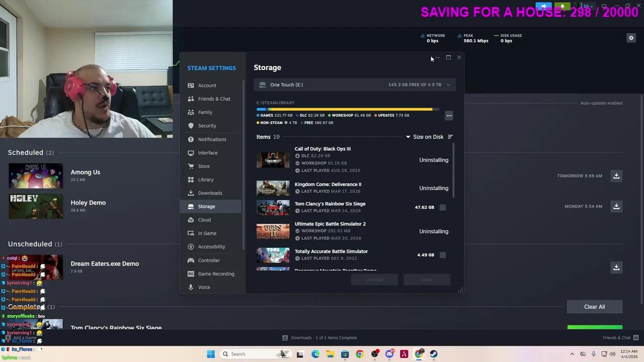Toggle sort order icon beside Size on Disk

tap(450, 137)
